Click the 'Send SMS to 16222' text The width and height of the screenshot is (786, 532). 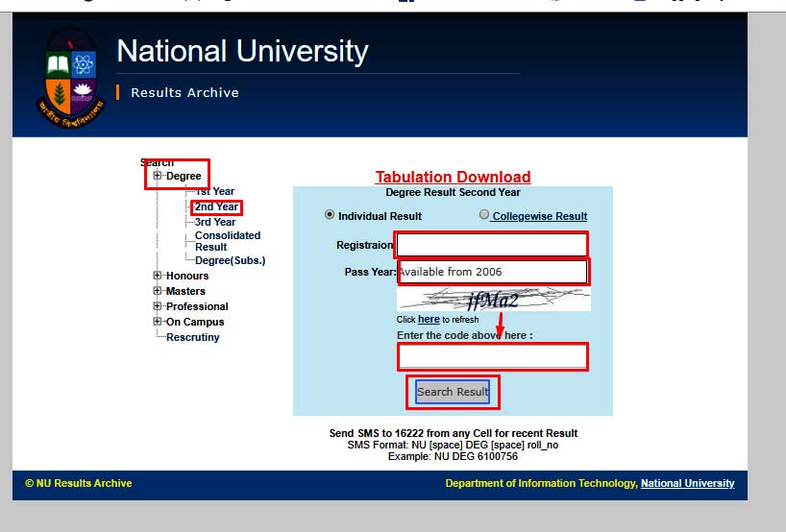[454, 433]
